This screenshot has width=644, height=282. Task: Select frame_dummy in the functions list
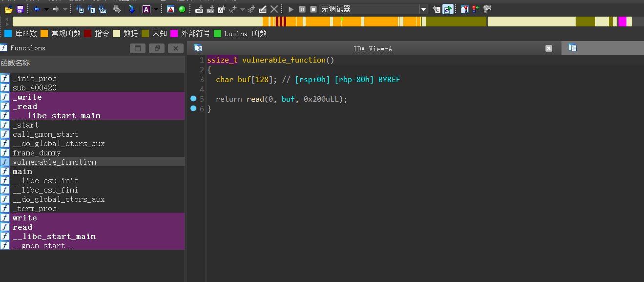tap(92, 153)
